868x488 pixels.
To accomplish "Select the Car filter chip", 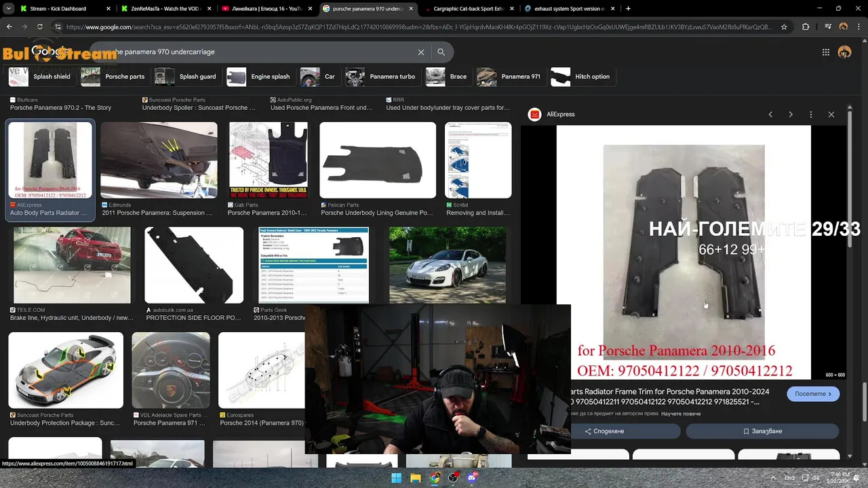I will point(319,77).
